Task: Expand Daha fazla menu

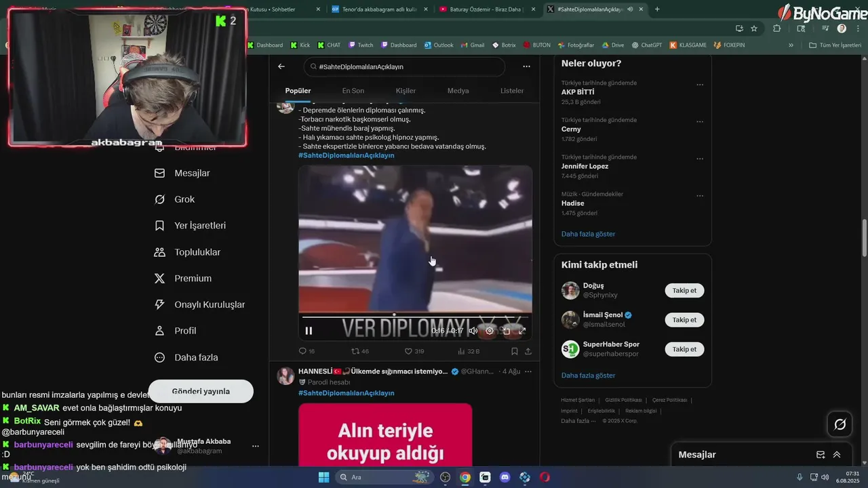Action: 186,357
